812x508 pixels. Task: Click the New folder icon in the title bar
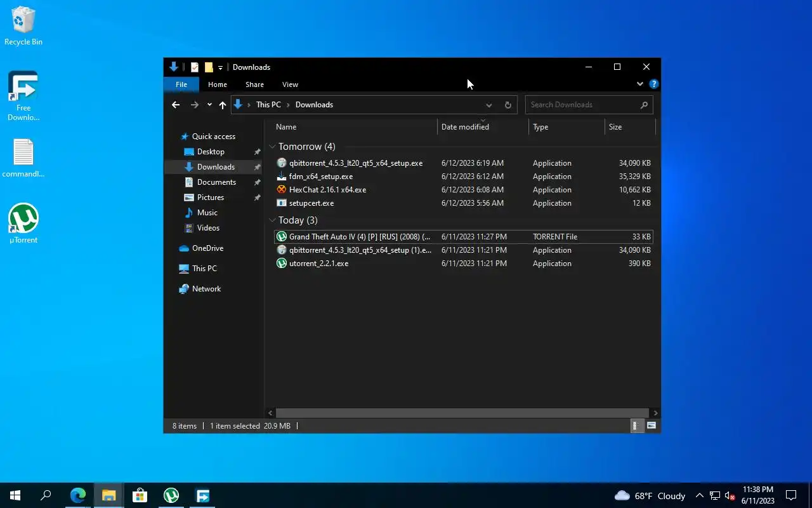tap(209, 67)
